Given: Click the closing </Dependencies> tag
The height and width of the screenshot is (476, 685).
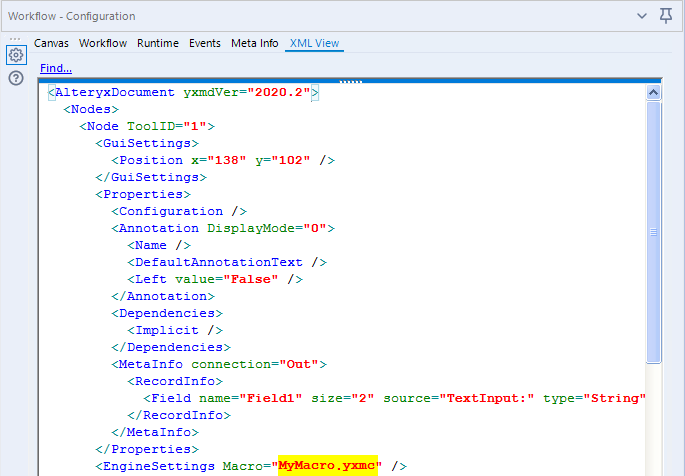Looking at the screenshot, I should point(171,348).
